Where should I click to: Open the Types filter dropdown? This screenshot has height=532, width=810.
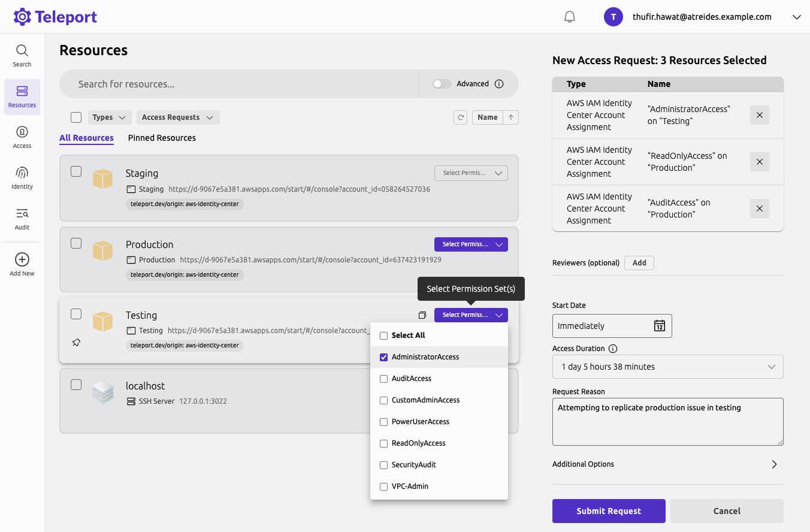109,117
